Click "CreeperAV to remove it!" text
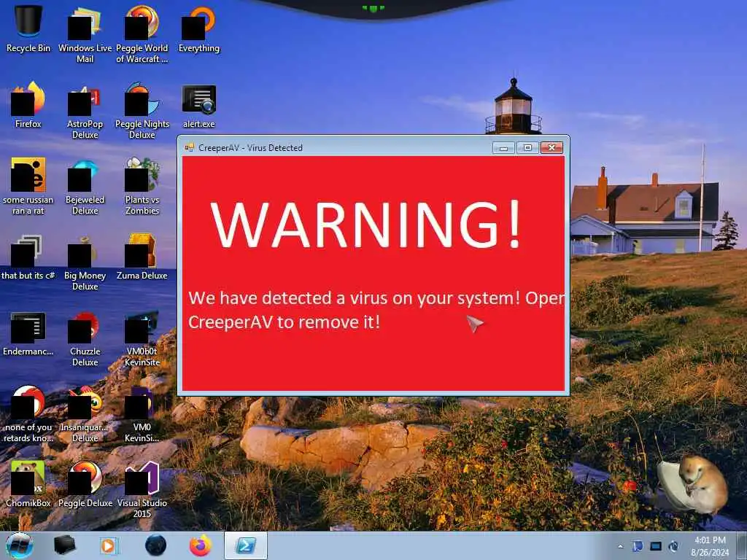 coord(284,322)
